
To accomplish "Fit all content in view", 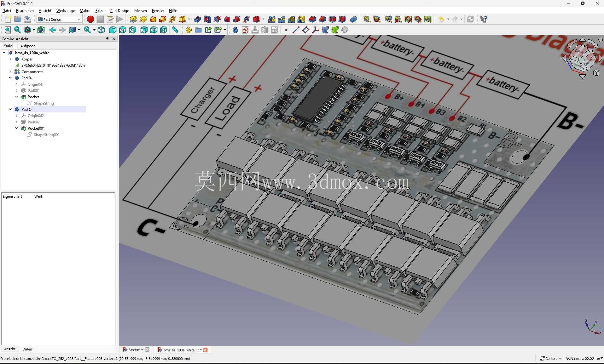I will 8,30.
